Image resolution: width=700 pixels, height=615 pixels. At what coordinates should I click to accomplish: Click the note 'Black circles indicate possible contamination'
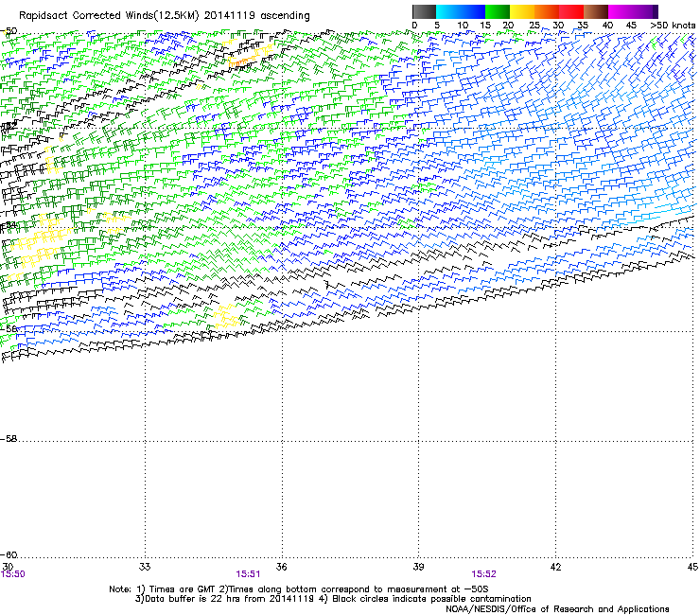click(x=431, y=599)
